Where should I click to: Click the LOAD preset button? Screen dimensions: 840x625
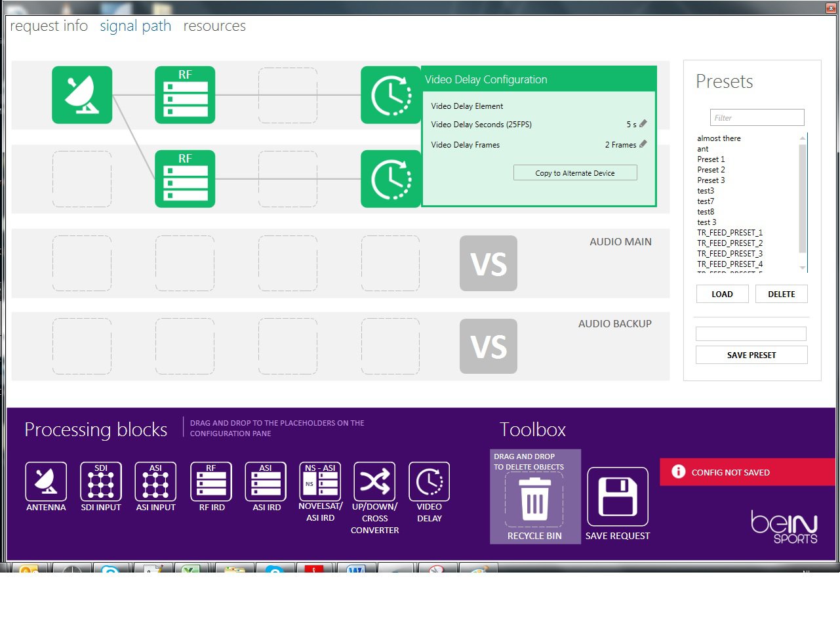click(722, 294)
